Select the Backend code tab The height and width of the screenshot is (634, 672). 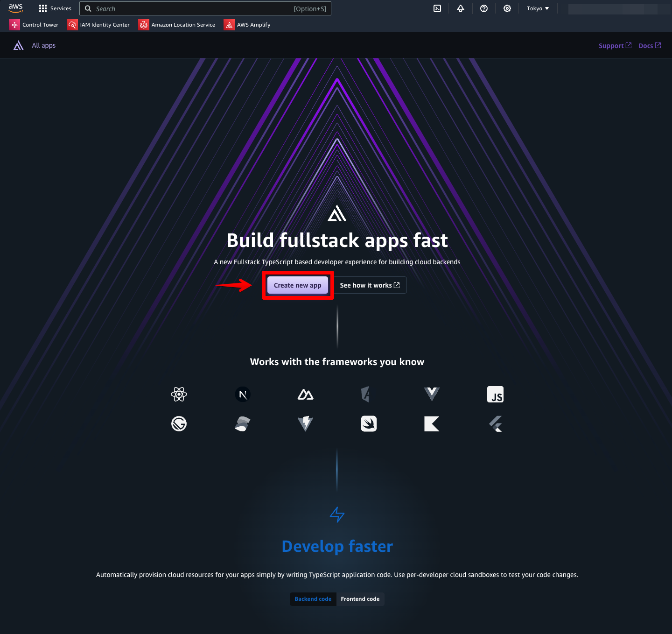[313, 599]
